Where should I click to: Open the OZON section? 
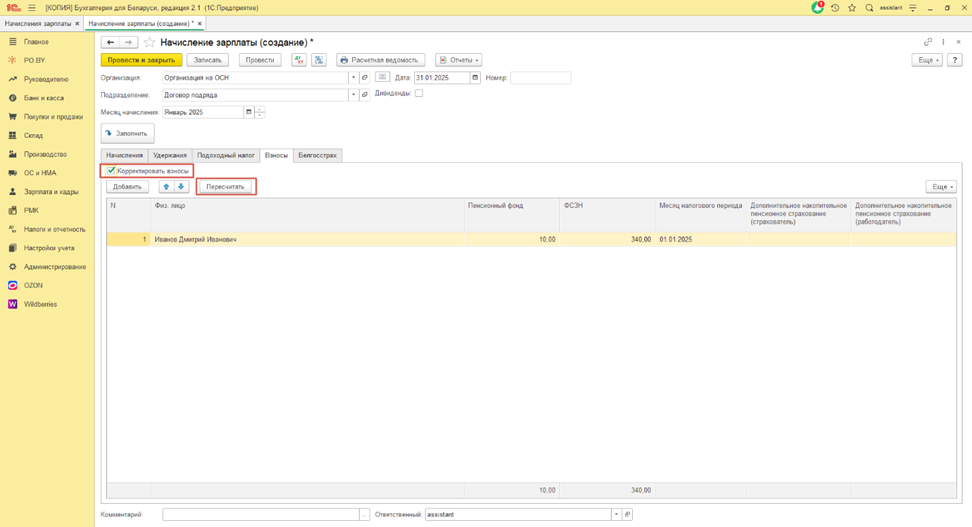coord(33,285)
